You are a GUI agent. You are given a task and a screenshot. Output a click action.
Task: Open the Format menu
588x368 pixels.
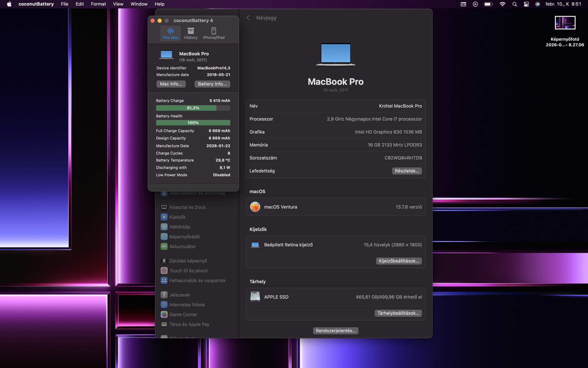[x=98, y=4]
